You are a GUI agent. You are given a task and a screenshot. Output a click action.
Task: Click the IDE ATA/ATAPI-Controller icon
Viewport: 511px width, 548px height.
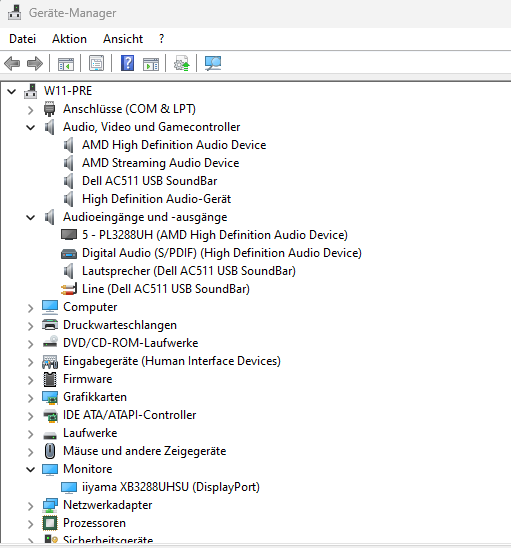[x=50, y=415]
